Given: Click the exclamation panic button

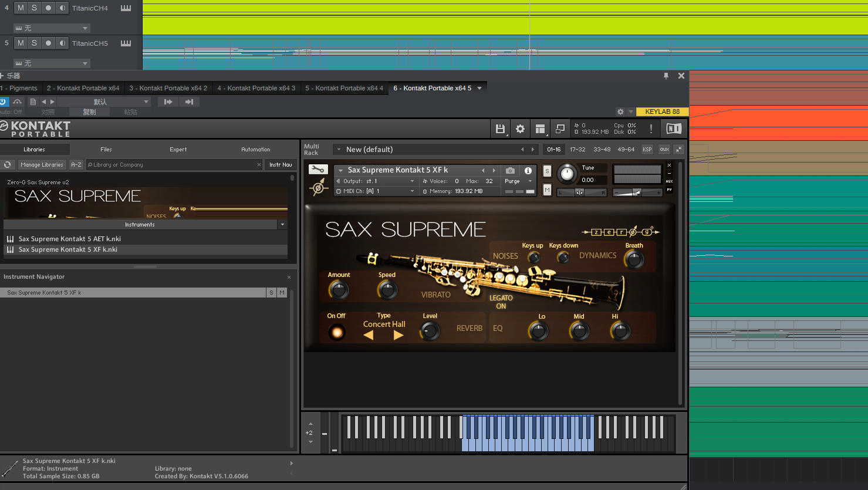Looking at the screenshot, I should [651, 129].
